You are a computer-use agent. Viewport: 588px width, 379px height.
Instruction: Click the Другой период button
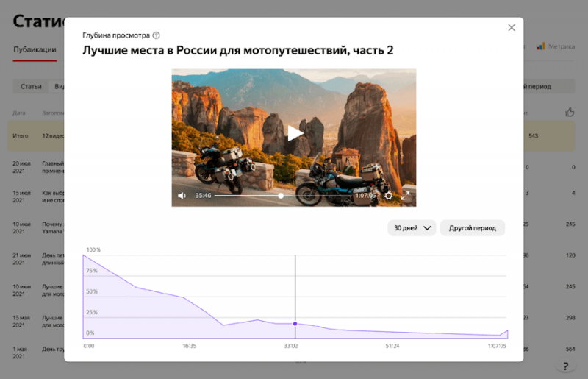point(472,228)
